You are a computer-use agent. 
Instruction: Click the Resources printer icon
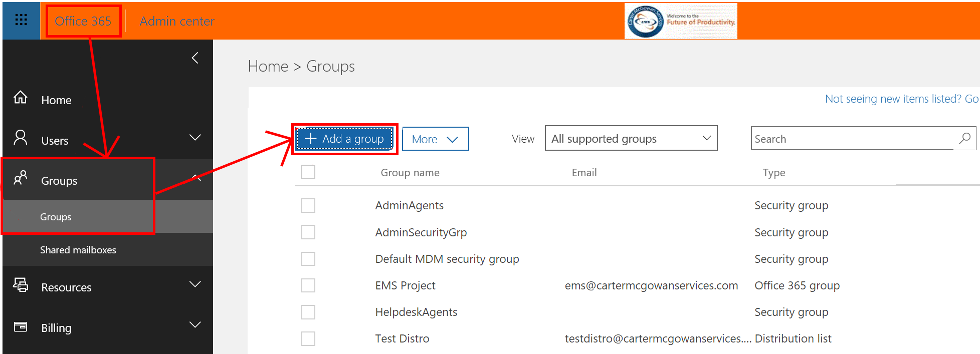tap(21, 284)
